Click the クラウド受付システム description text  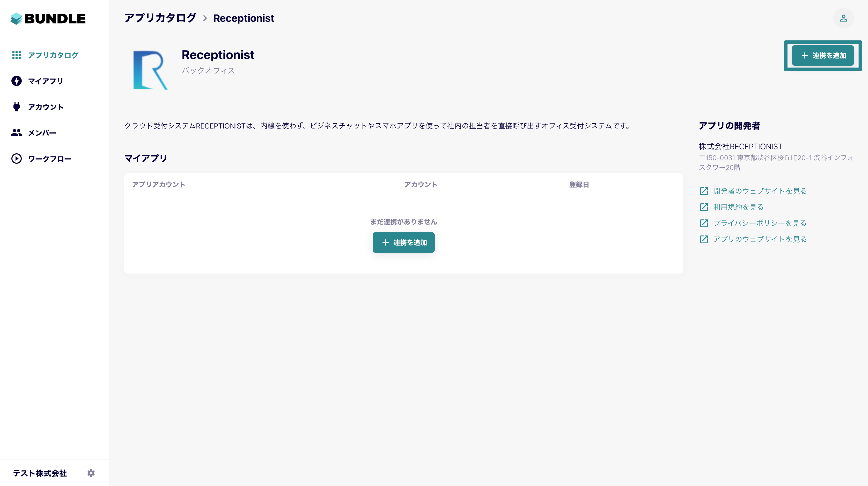click(378, 126)
